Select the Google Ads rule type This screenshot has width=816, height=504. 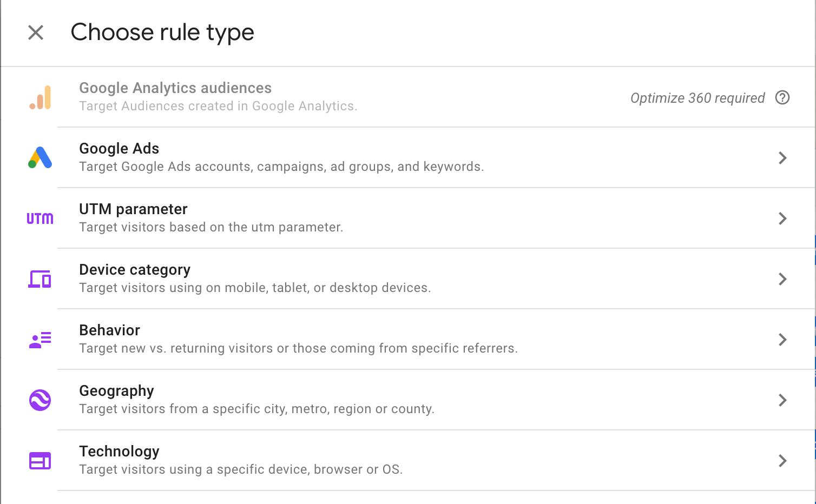coord(119,149)
